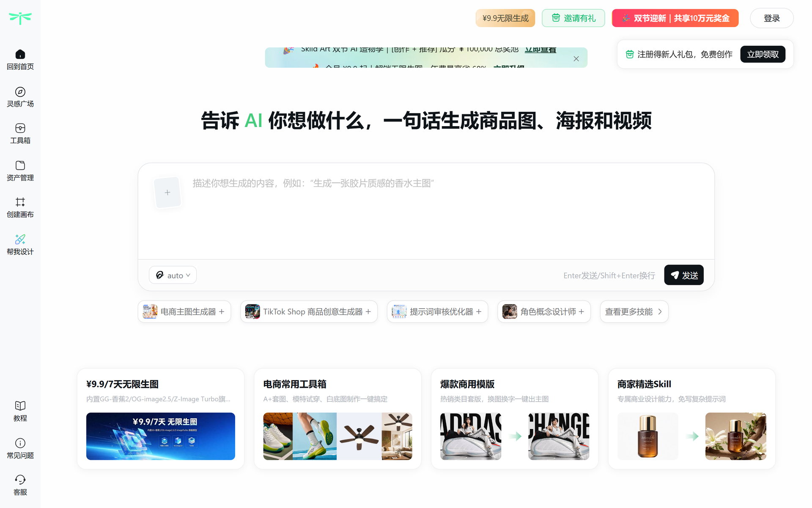Click 立即领取 newcomer gift button
812x508 pixels.
pos(763,54)
